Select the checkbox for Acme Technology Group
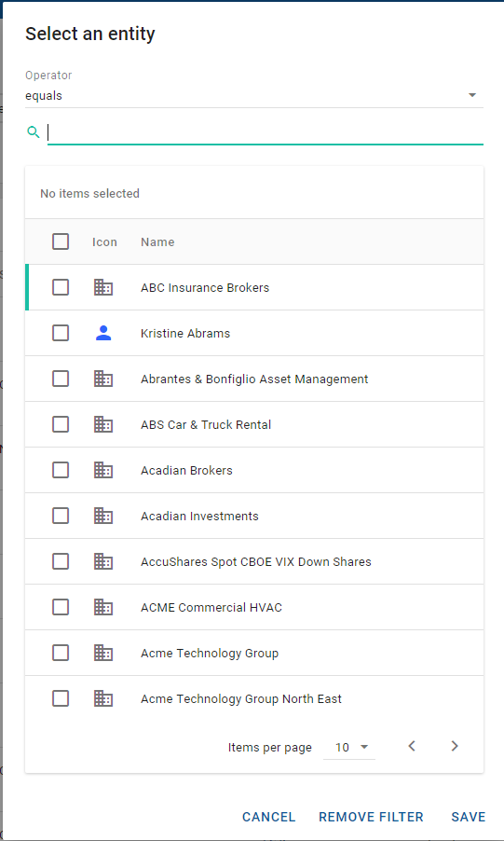504x841 pixels. pyautogui.click(x=61, y=653)
